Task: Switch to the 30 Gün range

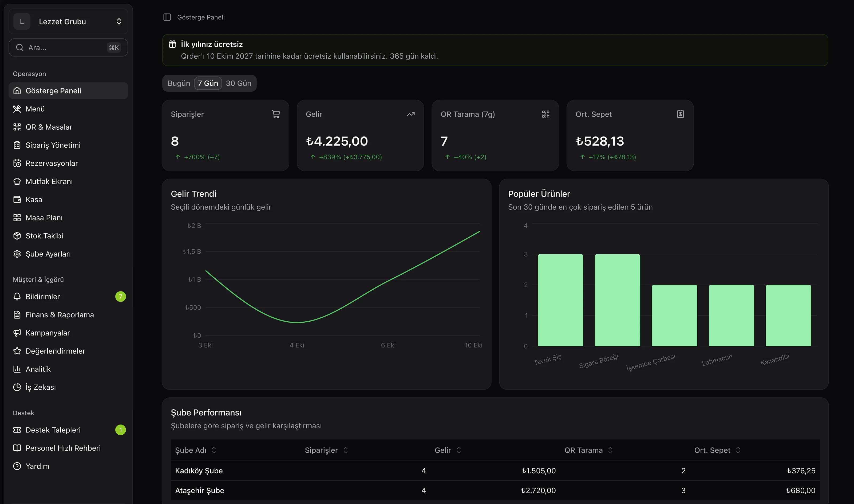Action: click(239, 83)
